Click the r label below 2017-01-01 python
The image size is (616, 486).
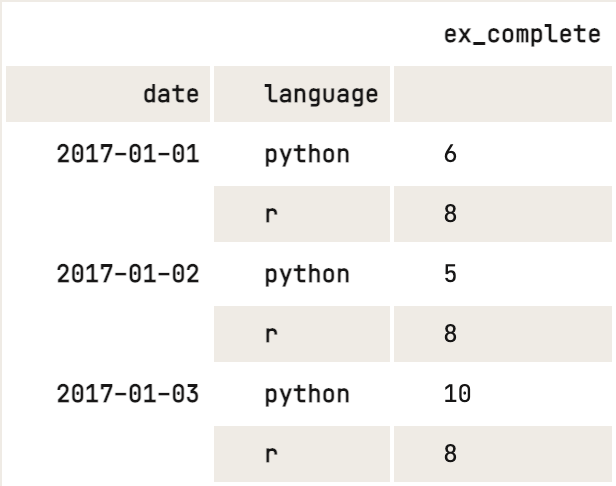pyautogui.click(x=270, y=215)
